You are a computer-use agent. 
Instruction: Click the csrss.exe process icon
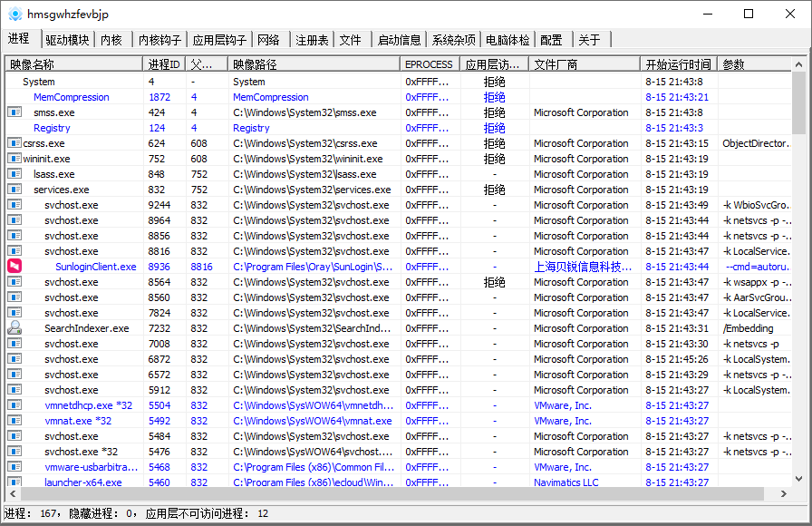coord(14,143)
